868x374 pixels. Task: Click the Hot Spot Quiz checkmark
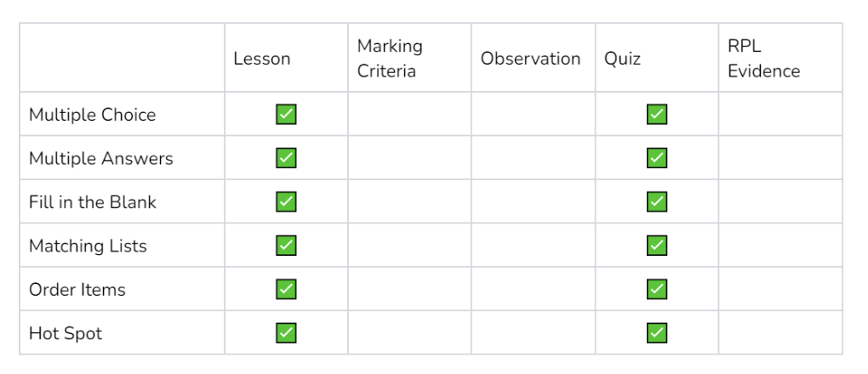point(657,333)
